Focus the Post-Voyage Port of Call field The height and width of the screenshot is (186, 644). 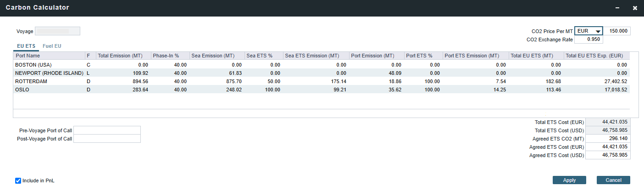[x=107, y=139]
